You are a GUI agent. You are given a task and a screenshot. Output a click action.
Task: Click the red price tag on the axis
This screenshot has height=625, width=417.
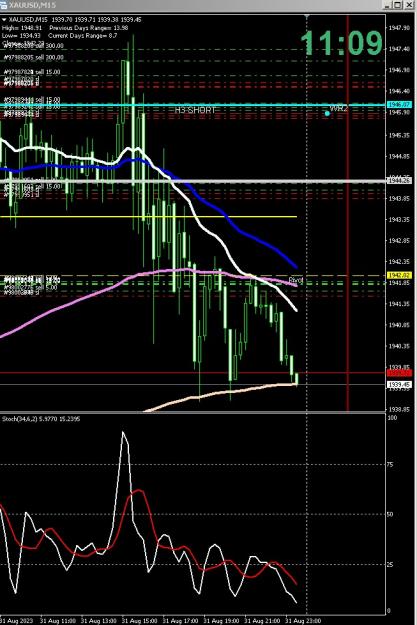399,373
